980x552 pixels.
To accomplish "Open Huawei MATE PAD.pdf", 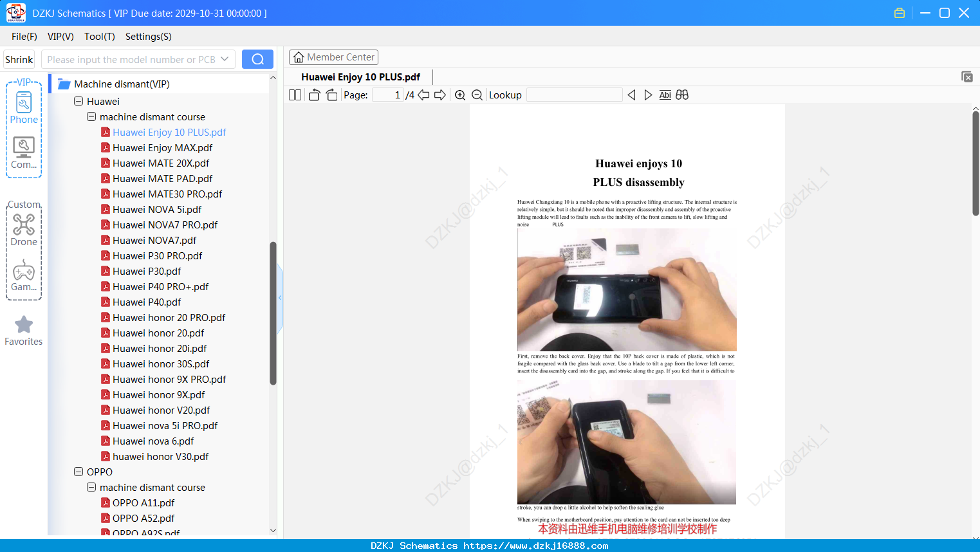I will 162,178.
